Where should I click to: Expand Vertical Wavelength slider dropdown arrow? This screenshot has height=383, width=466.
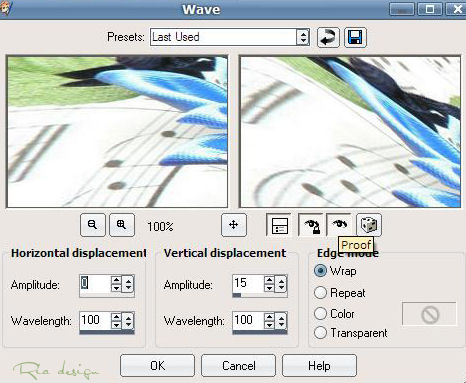point(281,321)
